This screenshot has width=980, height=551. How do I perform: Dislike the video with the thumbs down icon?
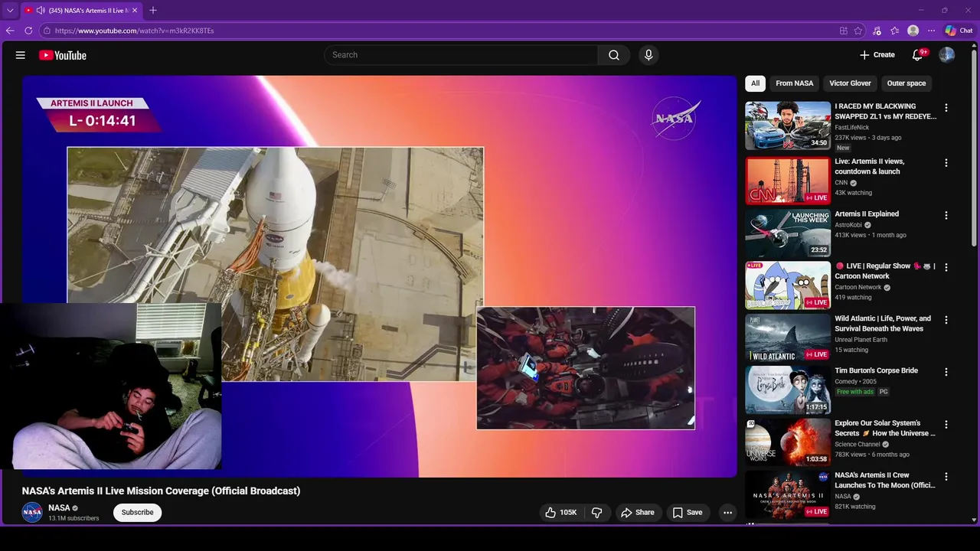point(597,513)
